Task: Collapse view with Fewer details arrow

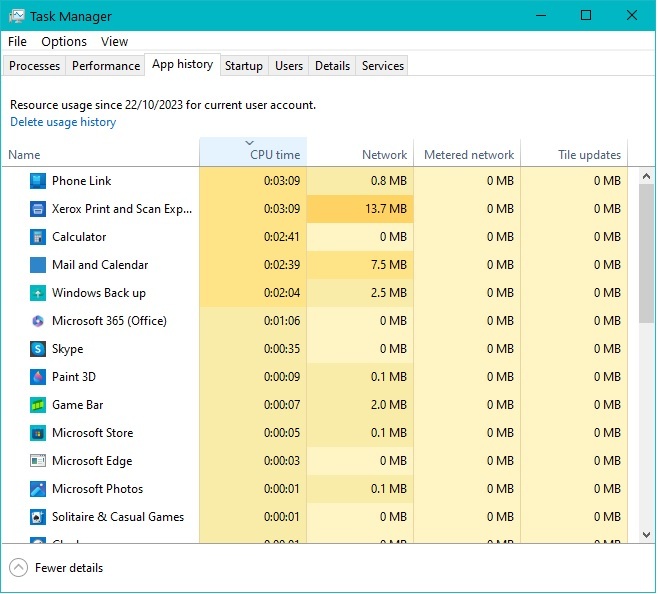Action: point(18,568)
